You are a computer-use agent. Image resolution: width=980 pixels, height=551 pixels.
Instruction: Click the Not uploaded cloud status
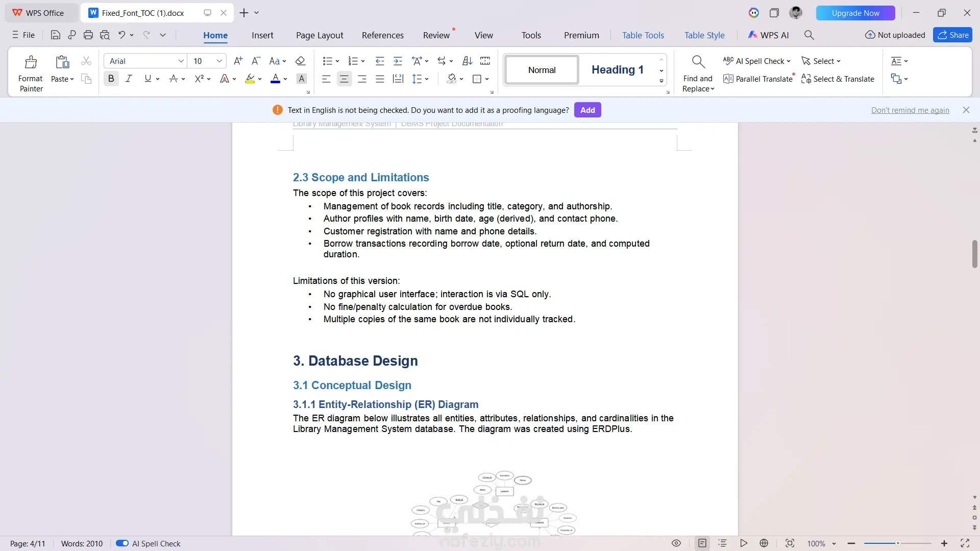pos(895,35)
